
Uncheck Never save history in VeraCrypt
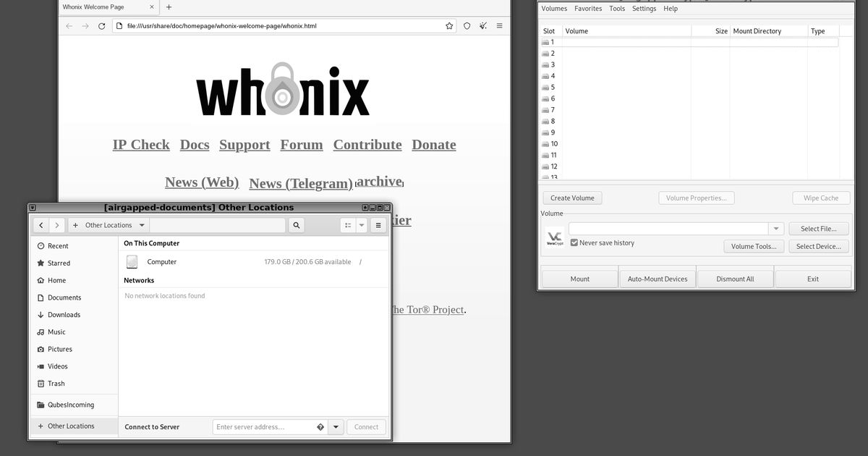(574, 243)
